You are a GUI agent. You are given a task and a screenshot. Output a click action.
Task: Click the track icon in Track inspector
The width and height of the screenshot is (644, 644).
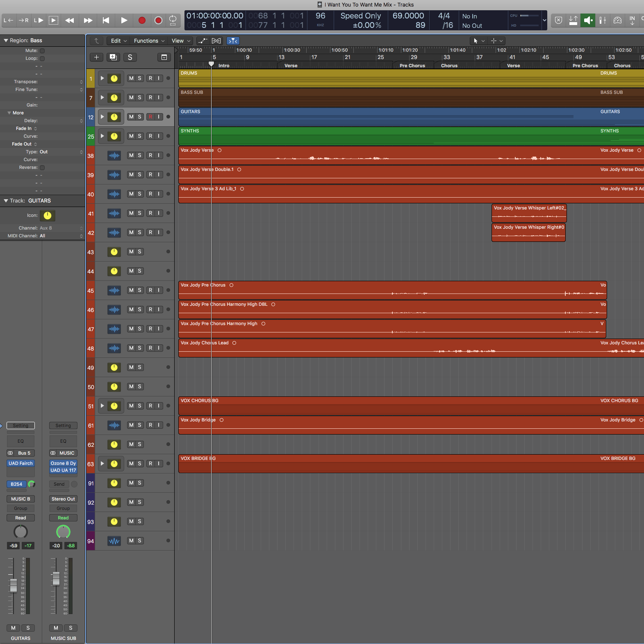coord(48,216)
